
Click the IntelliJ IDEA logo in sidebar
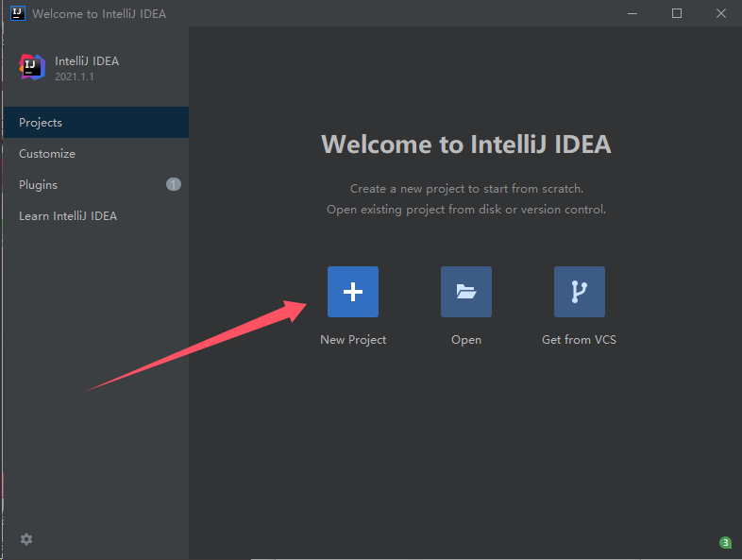tap(32, 67)
